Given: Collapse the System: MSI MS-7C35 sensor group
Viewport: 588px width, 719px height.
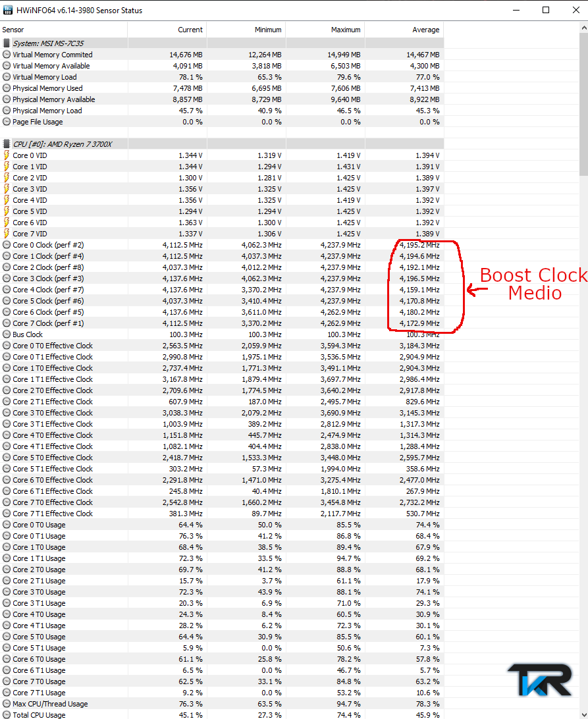Looking at the screenshot, I should coord(48,43).
